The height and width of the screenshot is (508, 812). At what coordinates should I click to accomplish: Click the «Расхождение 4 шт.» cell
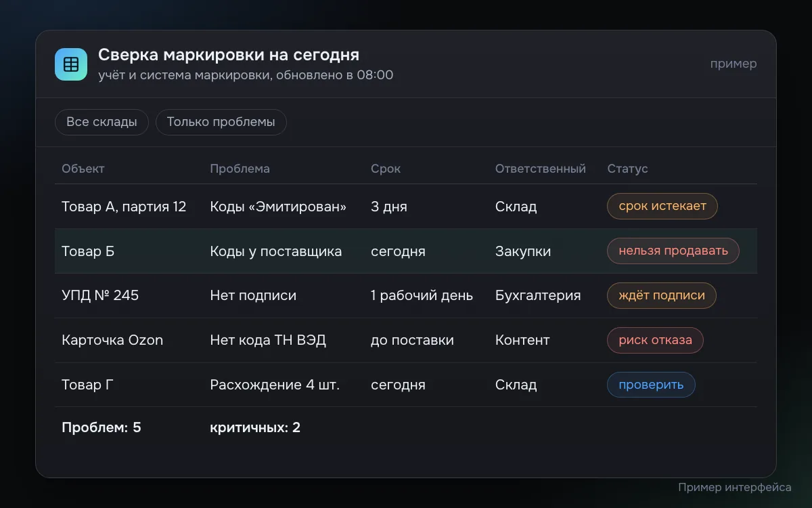point(275,385)
